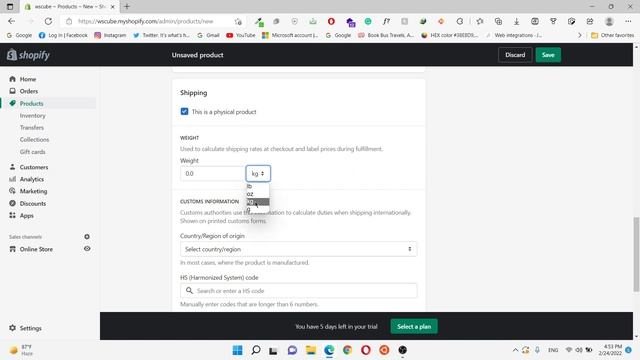This screenshot has width=640, height=360.
Task: Open Customers in the sidebar
Action: click(x=34, y=167)
